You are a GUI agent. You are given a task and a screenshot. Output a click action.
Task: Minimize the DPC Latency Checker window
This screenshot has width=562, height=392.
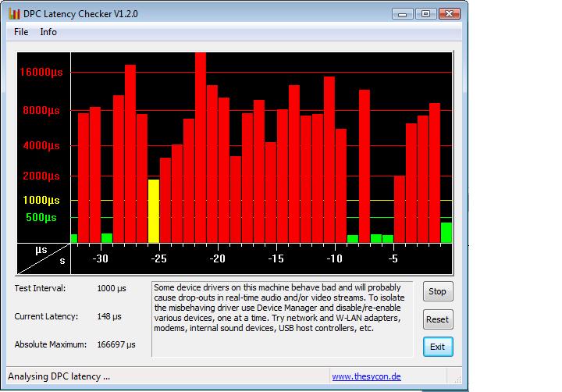pos(403,14)
